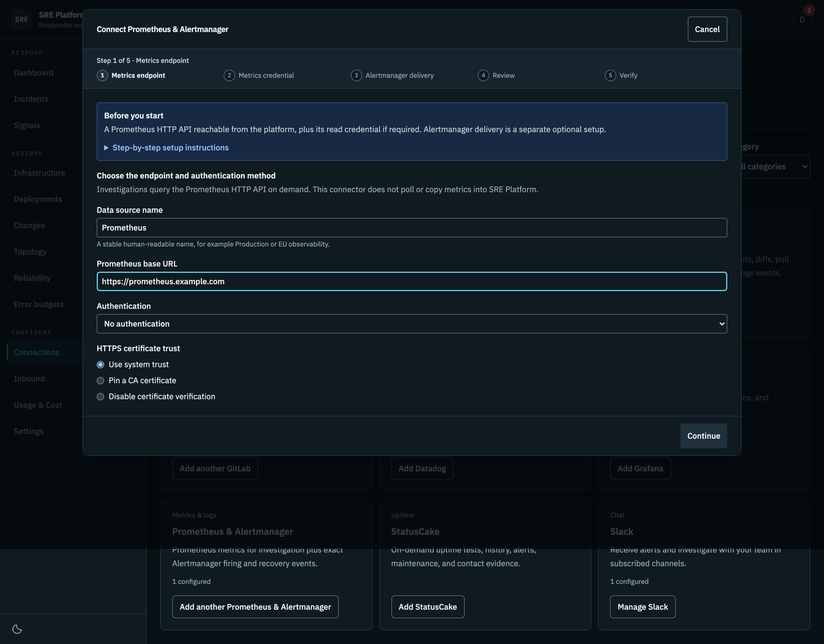Open Signals in the sidebar
The width and height of the screenshot is (824, 644).
tap(27, 126)
